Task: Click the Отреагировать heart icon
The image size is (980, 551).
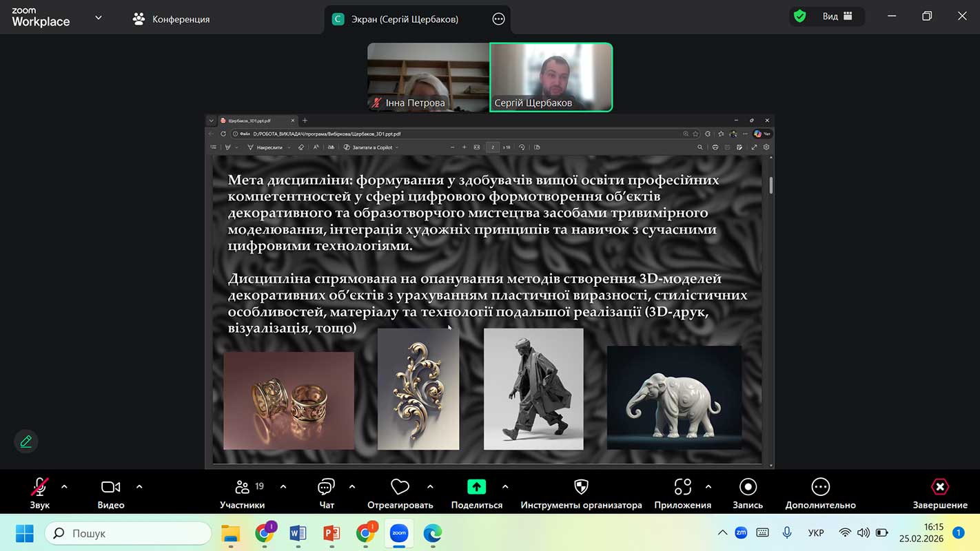Action: pos(400,492)
